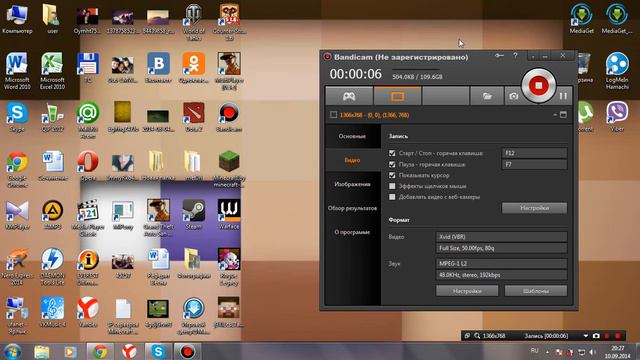Open the Изображения settings tab
Screen dimensions: 640x360
pyautogui.click(x=352, y=184)
